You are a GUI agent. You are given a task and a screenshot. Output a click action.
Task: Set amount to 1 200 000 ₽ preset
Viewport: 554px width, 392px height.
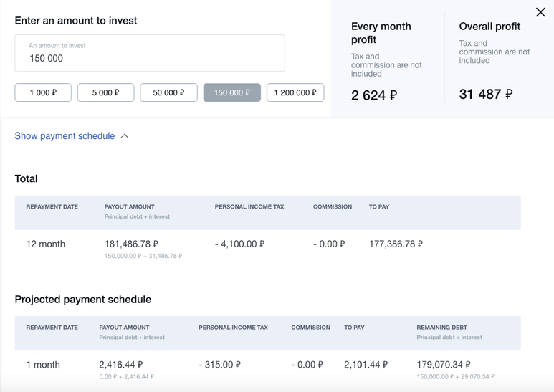[295, 92]
